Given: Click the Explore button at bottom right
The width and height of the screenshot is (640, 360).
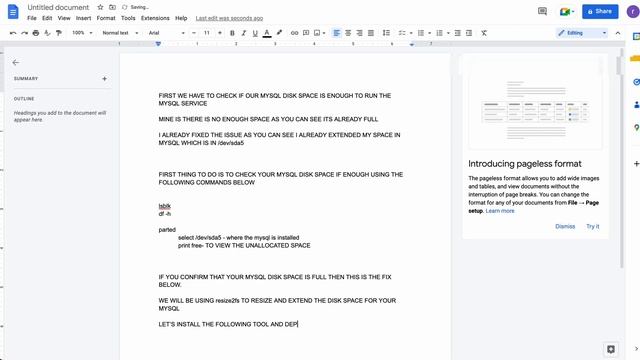Looking at the screenshot, I should pos(611,349).
